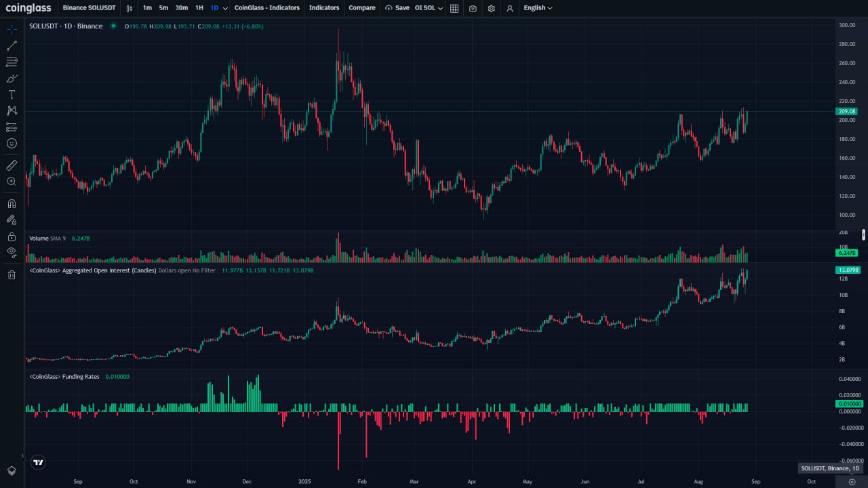Open the prediction and measurement tools
The height and width of the screenshot is (488, 868).
pyautogui.click(x=12, y=127)
